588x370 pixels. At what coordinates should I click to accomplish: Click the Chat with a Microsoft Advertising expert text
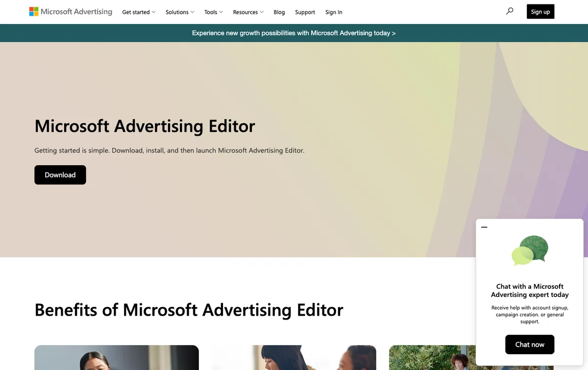[530, 291]
